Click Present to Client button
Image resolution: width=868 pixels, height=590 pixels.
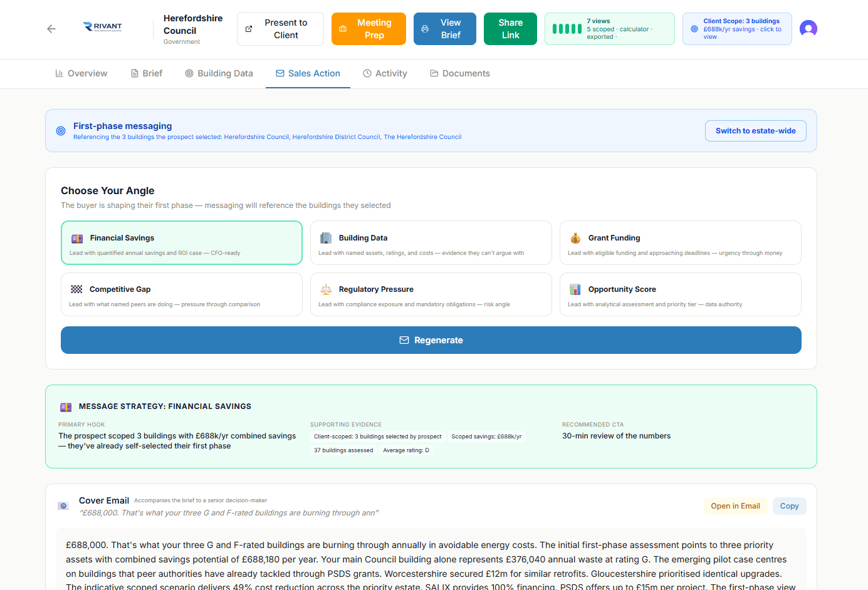pyautogui.click(x=280, y=29)
